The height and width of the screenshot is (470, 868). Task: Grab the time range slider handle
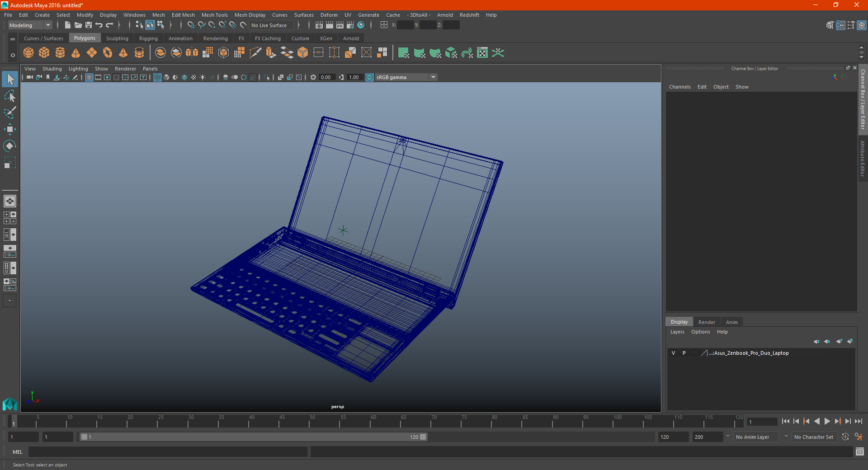pyautogui.click(x=253, y=437)
